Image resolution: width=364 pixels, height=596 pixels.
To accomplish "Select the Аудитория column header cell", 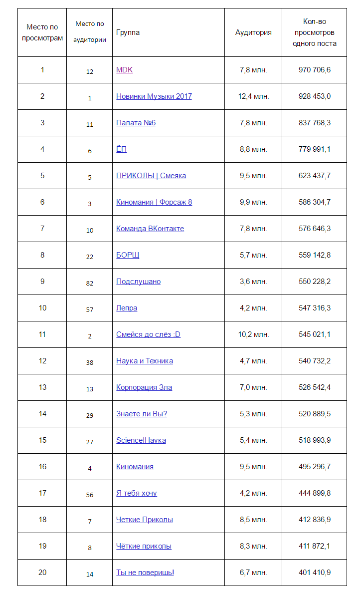I will pos(253,32).
